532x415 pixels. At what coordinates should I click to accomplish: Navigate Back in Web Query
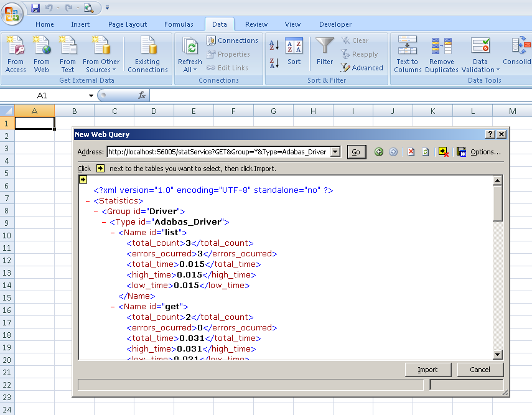tap(379, 152)
